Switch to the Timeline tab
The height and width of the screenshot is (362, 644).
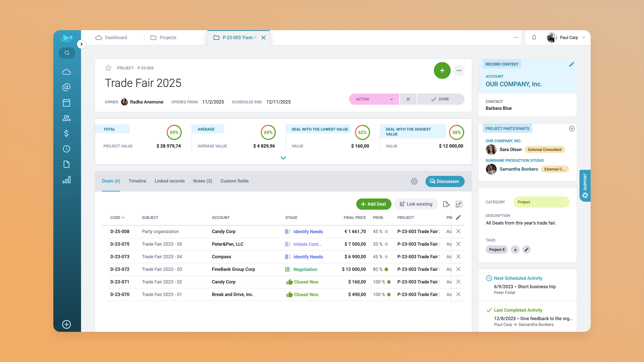[137, 181]
